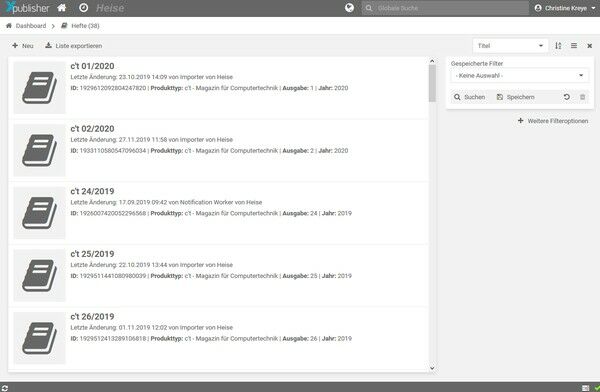Viewport: 600px width, 392px height.
Task: Click the xpublisher logo
Action: [x=28, y=8]
